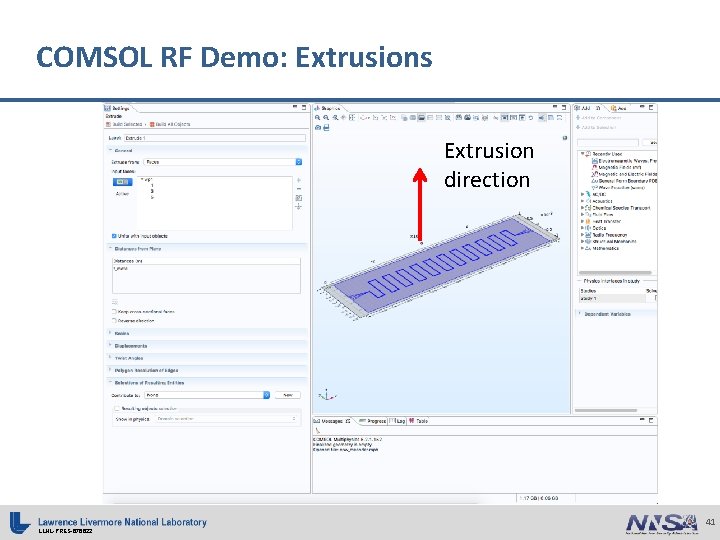Click the crosshair zoom-to-selection icon by faces list

[298, 207]
